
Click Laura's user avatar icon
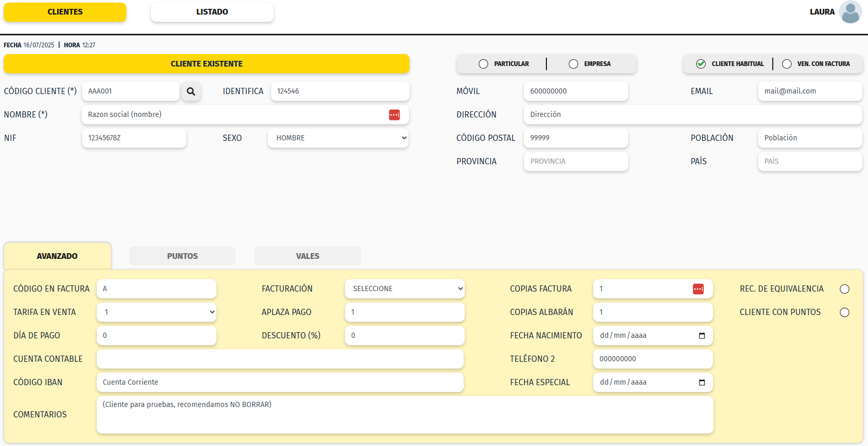(x=850, y=12)
